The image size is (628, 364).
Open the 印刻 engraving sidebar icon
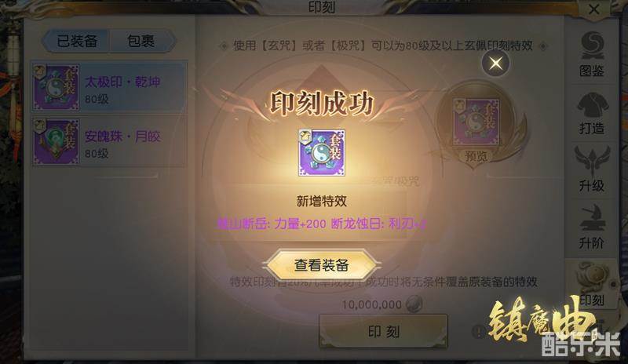[592, 284]
